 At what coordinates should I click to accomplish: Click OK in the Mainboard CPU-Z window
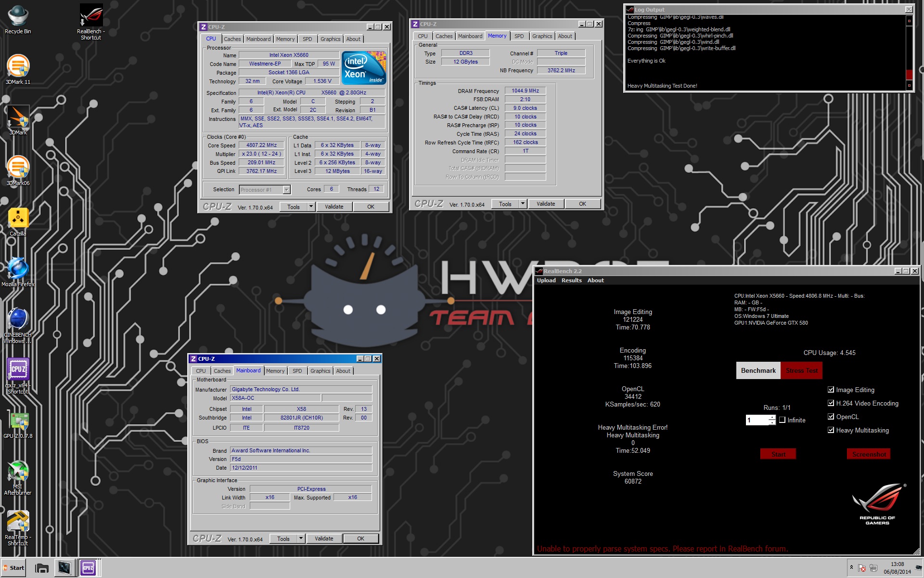coord(360,539)
